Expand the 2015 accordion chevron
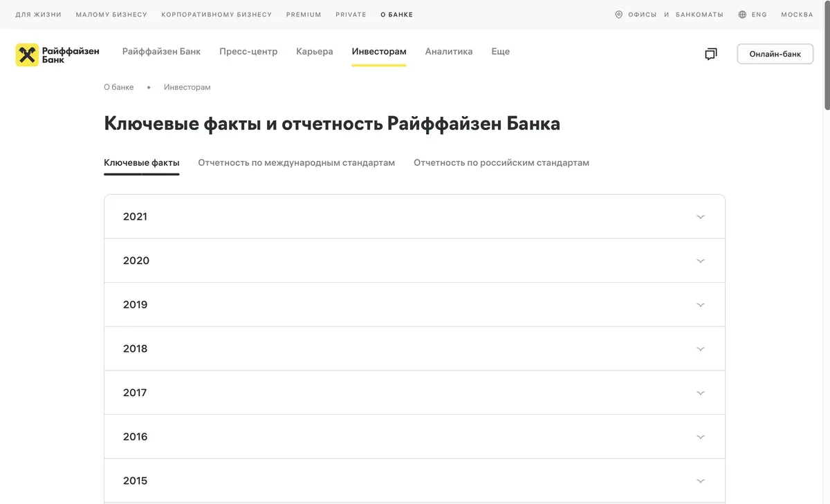 click(x=701, y=481)
